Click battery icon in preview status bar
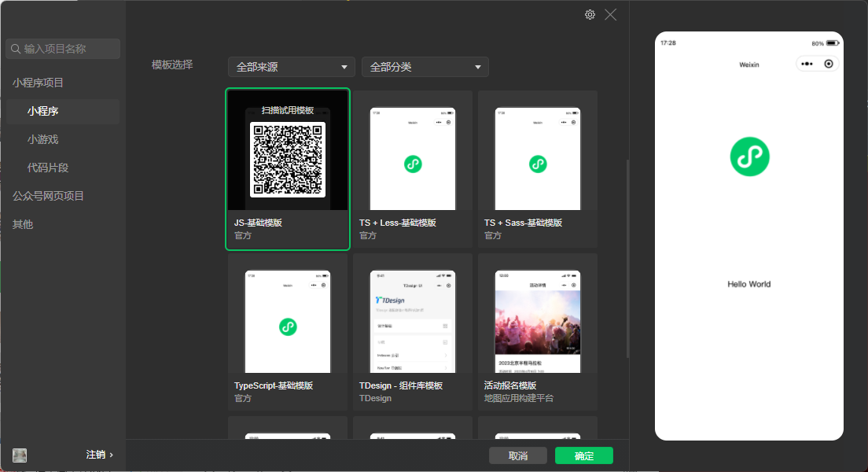The height and width of the screenshot is (472, 868). [x=833, y=43]
